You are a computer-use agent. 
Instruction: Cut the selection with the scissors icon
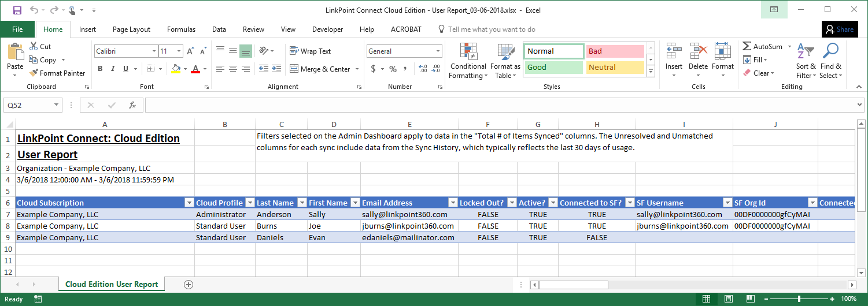[33, 47]
